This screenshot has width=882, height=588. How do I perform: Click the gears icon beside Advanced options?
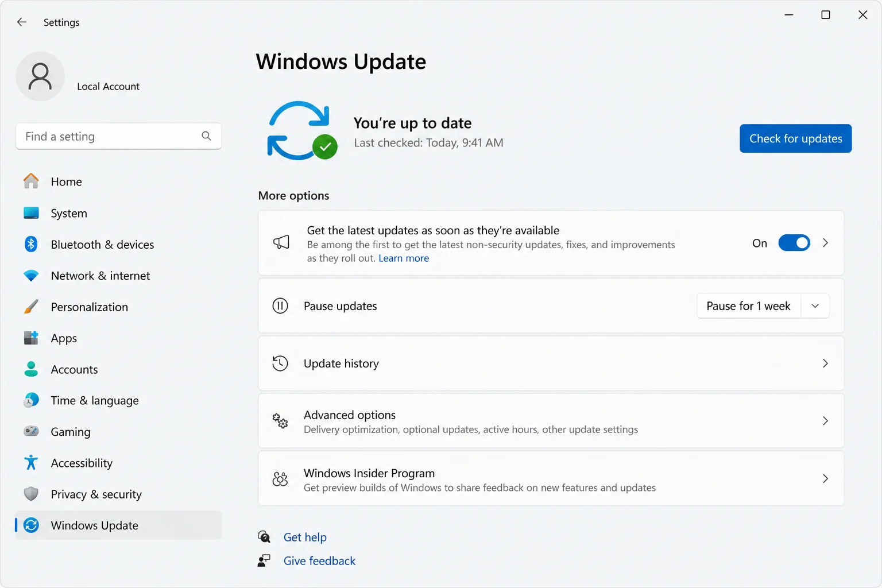[x=280, y=421]
